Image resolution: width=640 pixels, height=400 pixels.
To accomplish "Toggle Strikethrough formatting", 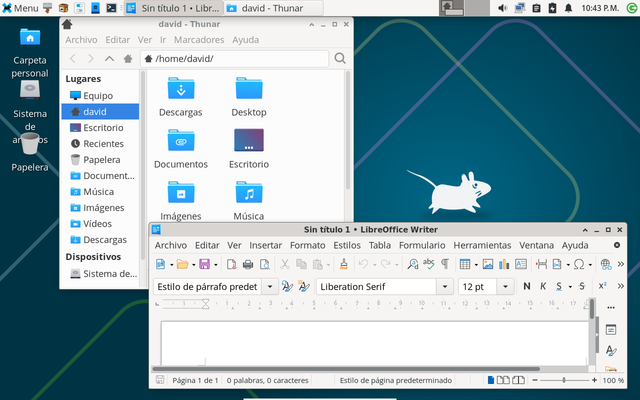I will [582, 286].
